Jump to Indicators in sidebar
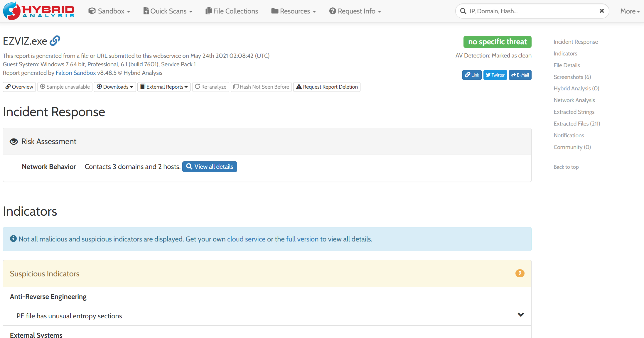The width and height of the screenshot is (644, 338). click(x=565, y=54)
